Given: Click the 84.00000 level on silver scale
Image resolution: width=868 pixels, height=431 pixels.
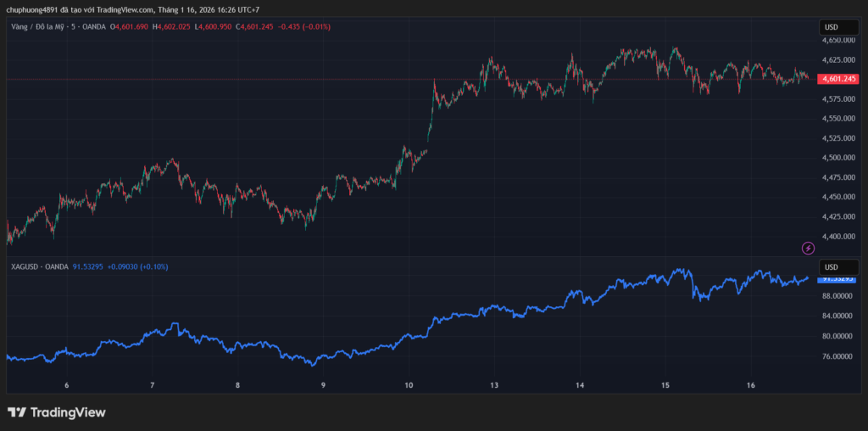Looking at the screenshot, I should pos(837,316).
